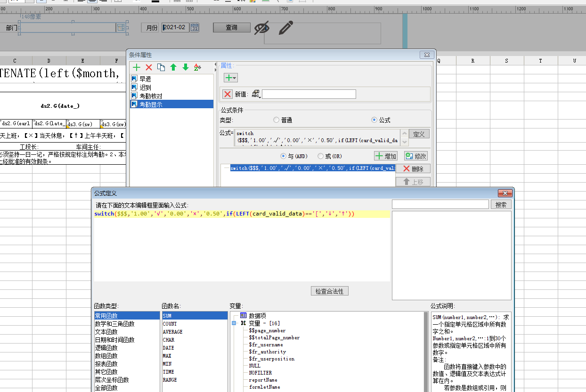Click the hidden-eye icon in parameter pane
The height and width of the screenshot is (392, 586).
coord(261,28)
